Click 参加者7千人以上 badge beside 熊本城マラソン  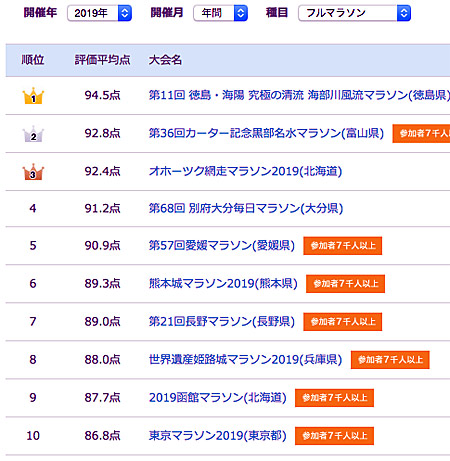click(345, 284)
